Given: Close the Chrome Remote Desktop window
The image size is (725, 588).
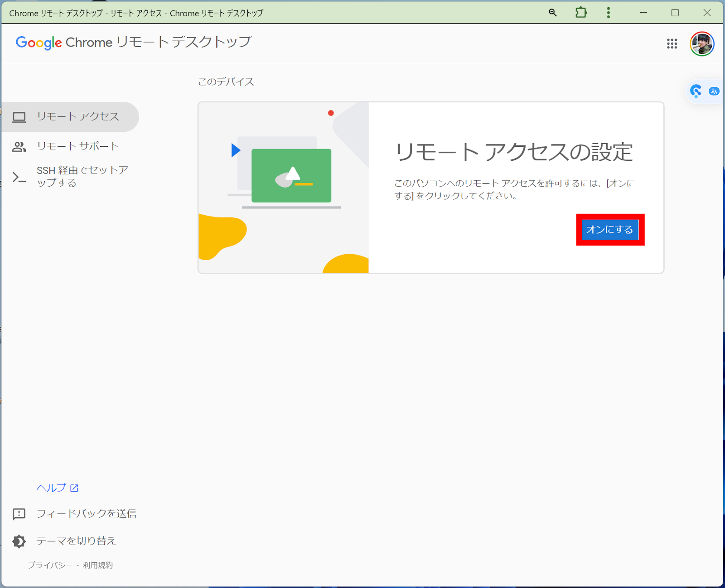Looking at the screenshot, I should coord(707,13).
